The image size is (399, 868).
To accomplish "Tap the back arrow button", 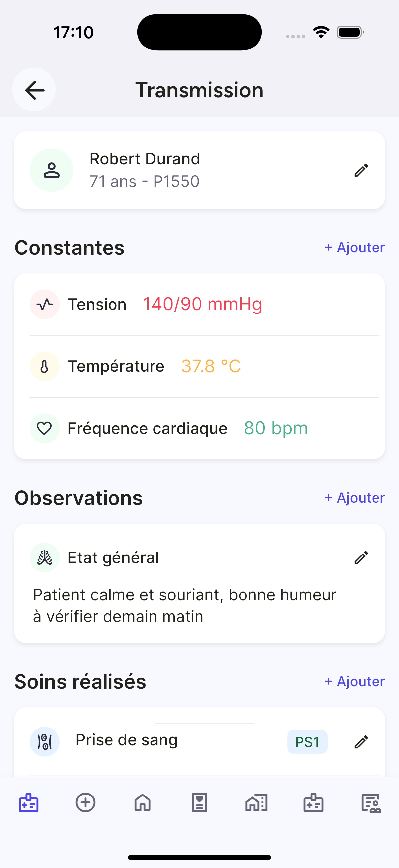I will [x=34, y=90].
